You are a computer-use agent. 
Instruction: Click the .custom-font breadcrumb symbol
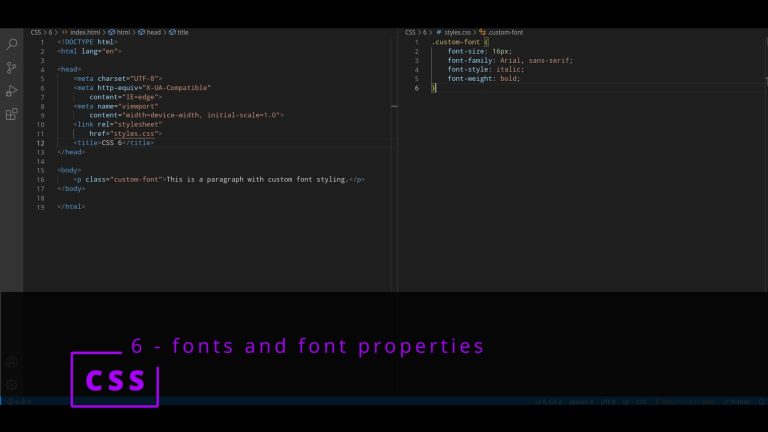point(505,32)
